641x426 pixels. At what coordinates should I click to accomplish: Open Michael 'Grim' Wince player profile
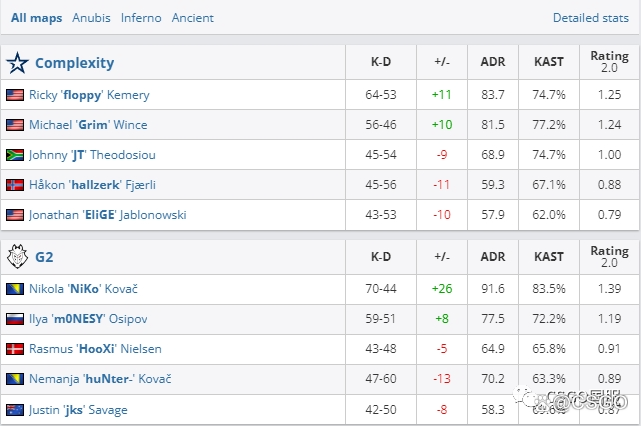88,125
